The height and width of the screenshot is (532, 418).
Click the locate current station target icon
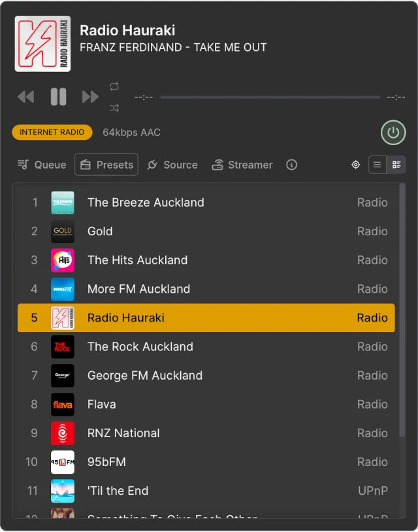(355, 165)
